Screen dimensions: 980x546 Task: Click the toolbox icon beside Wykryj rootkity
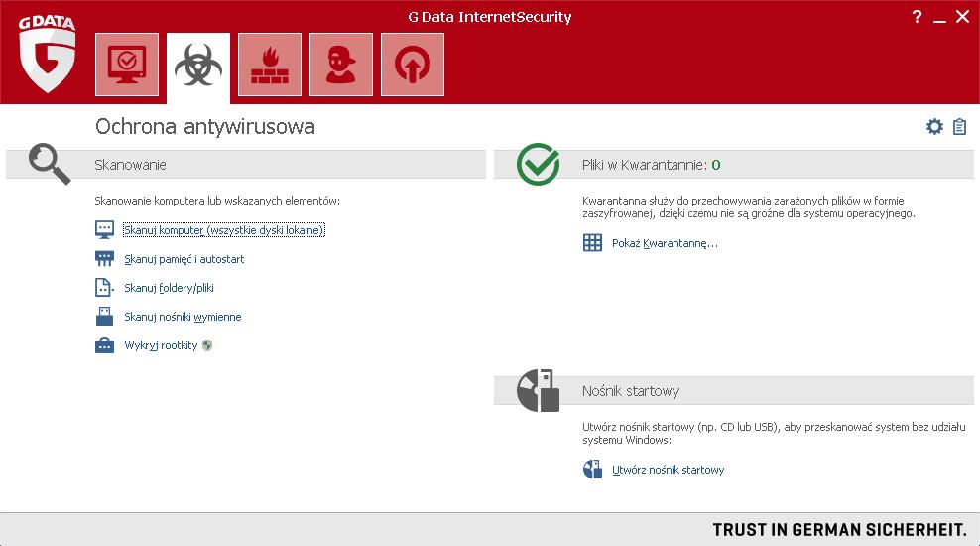coord(104,345)
